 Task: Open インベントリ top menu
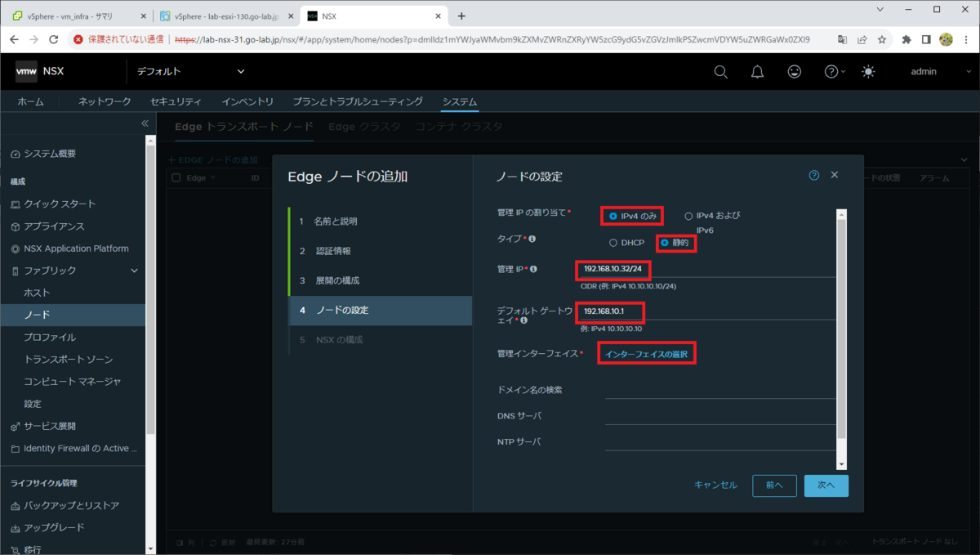[247, 101]
